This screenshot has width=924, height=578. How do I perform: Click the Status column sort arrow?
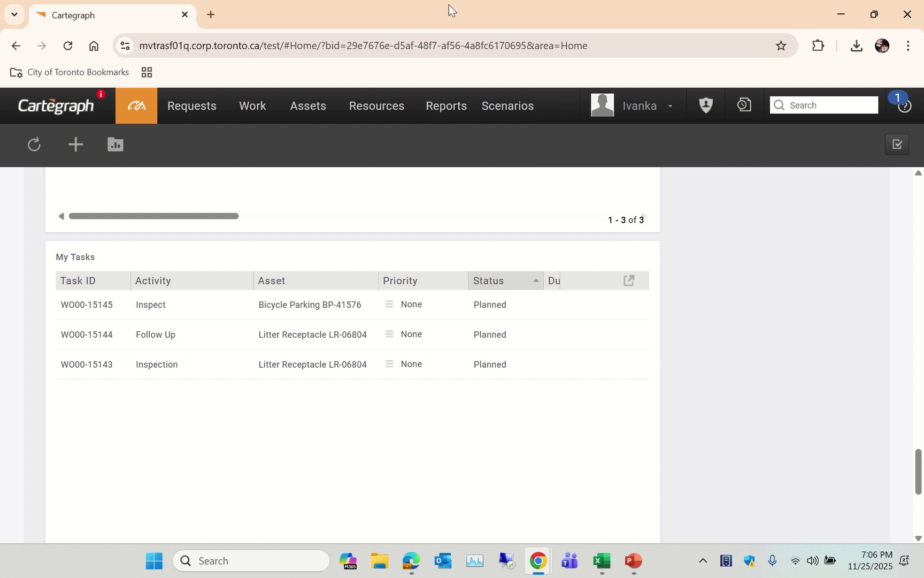[x=535, y=280]
